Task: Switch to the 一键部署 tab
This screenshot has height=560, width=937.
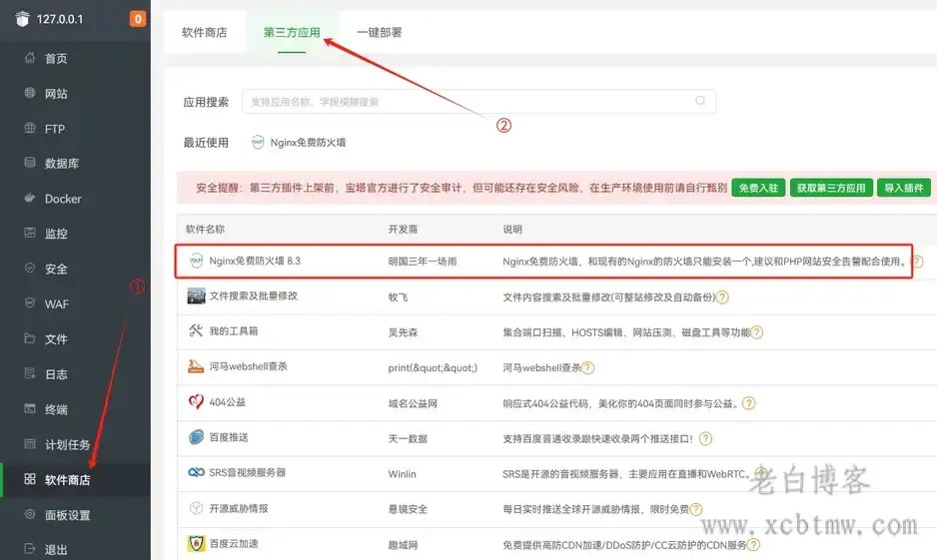Action: pos(380,32)
